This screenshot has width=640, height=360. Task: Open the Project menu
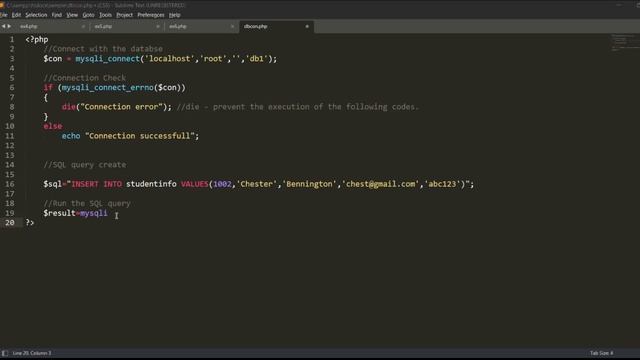(x=124, y=15)
